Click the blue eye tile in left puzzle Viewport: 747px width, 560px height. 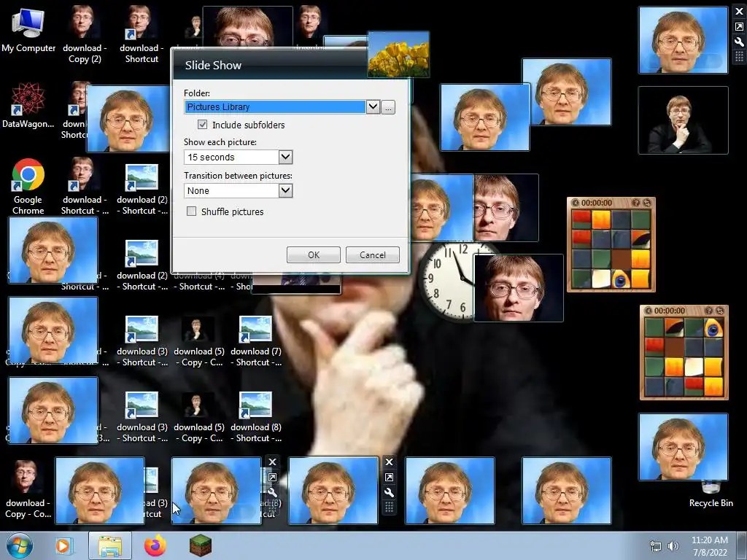621,279
